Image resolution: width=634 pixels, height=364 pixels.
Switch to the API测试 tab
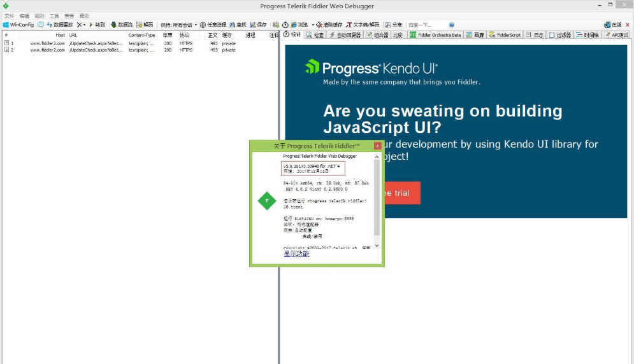pos(617,35)
